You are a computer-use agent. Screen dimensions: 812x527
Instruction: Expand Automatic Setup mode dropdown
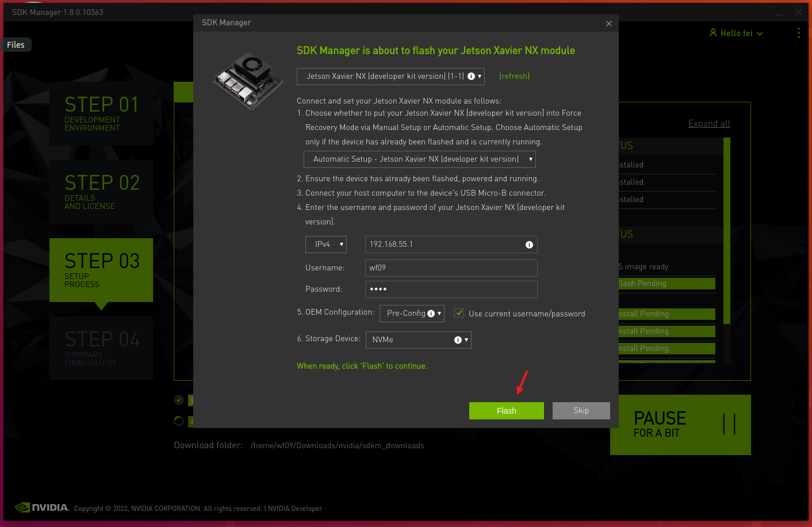point(419,159)
